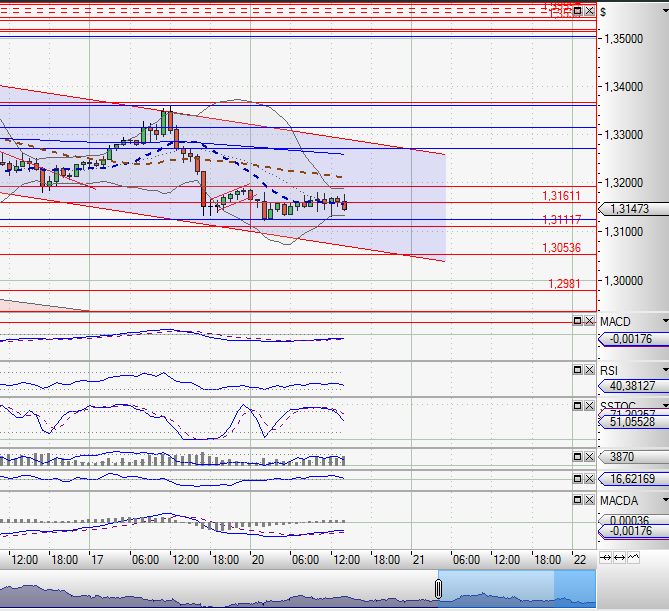Click the $ currency symbol above price axis

(603, 12)
